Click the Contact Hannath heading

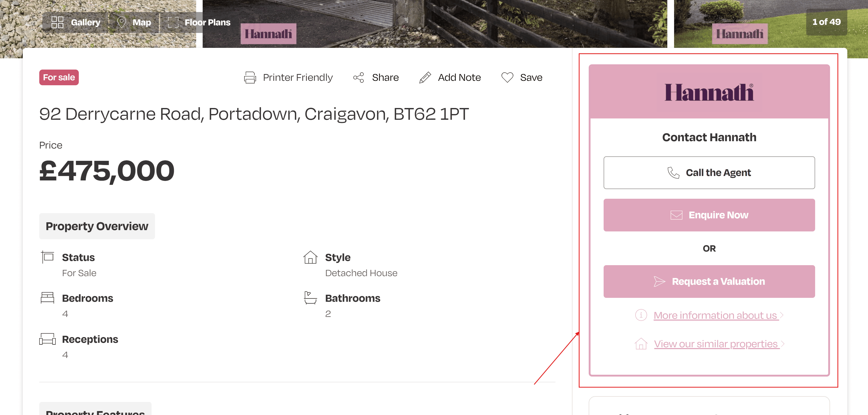[x=709, y=137]
